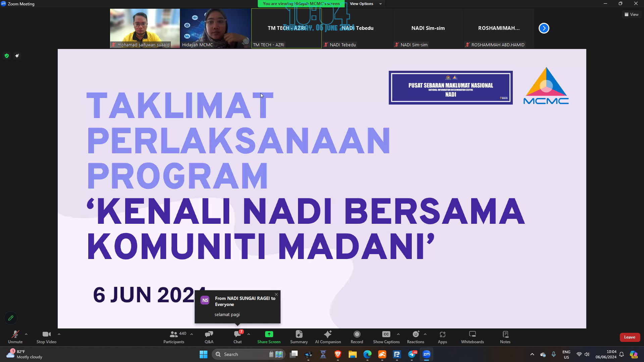Open AI Companion
644x362 pixels.
tap(328, 337)
